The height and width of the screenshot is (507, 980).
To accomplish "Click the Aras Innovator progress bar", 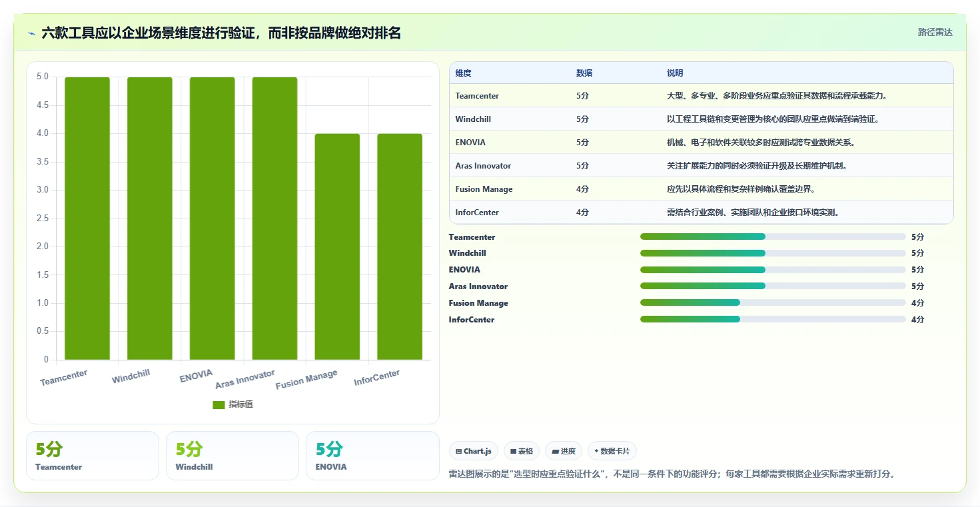I will pyautogui.click(x=773, y=286).
